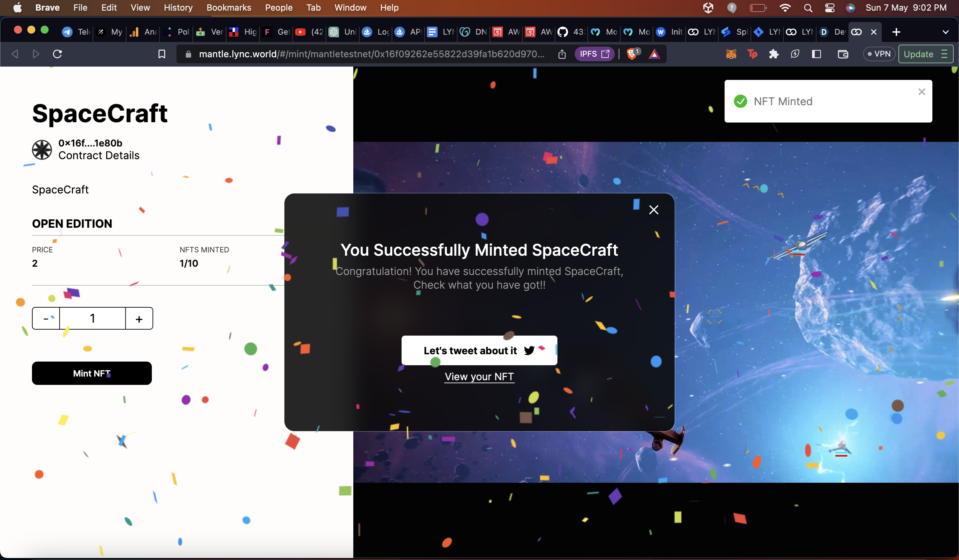Click Let's tweet about it button
This screenshot has height=560, width=959.
pos(479,350)
